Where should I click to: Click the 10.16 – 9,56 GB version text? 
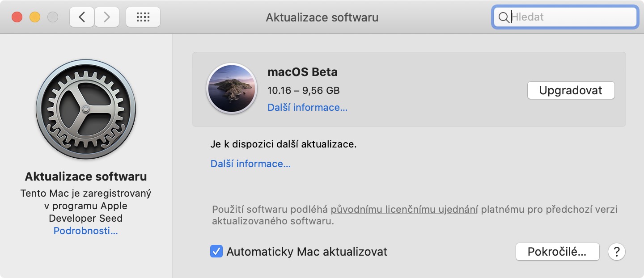point(303,90)
